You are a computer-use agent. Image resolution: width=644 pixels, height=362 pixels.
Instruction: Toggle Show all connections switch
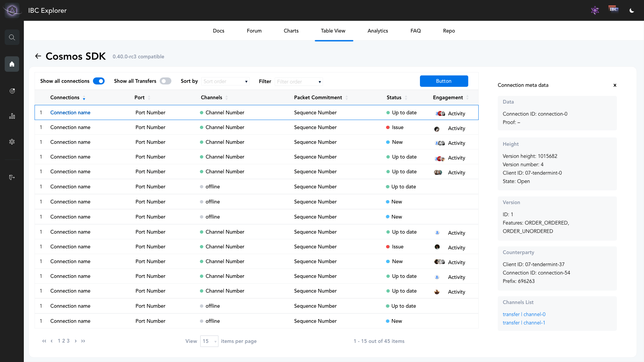99,81
